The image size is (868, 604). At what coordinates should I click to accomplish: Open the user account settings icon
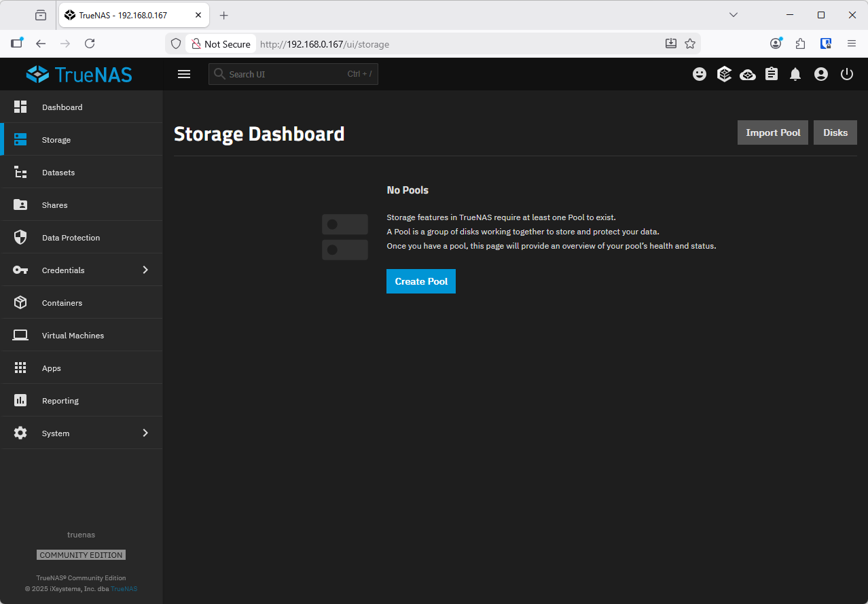coord(821,74)
